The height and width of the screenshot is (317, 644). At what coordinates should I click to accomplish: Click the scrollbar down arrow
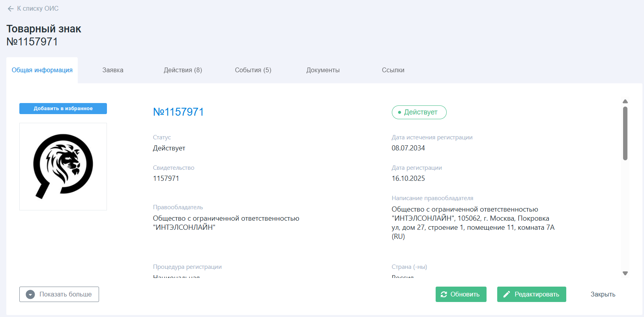coord(625,273)
